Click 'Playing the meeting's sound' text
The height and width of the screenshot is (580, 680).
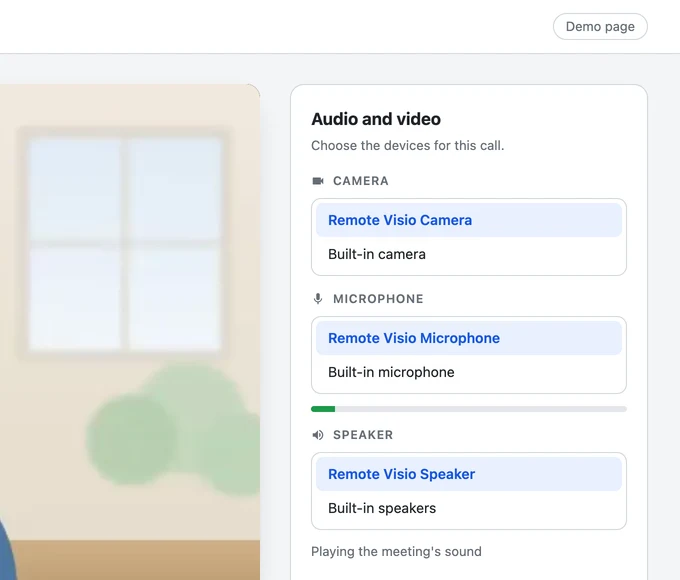(396, 551)
